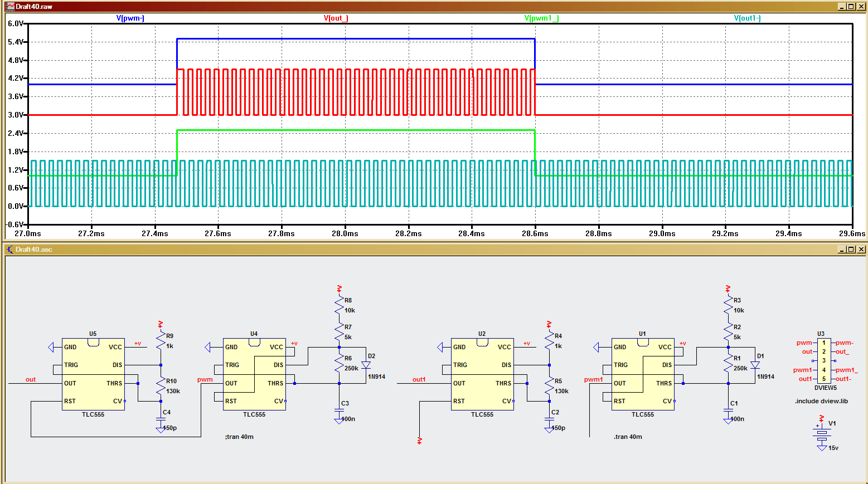Click the 27.0ms time axis label
This screenshot has height=484, width=868.
[x=28, y=233]
